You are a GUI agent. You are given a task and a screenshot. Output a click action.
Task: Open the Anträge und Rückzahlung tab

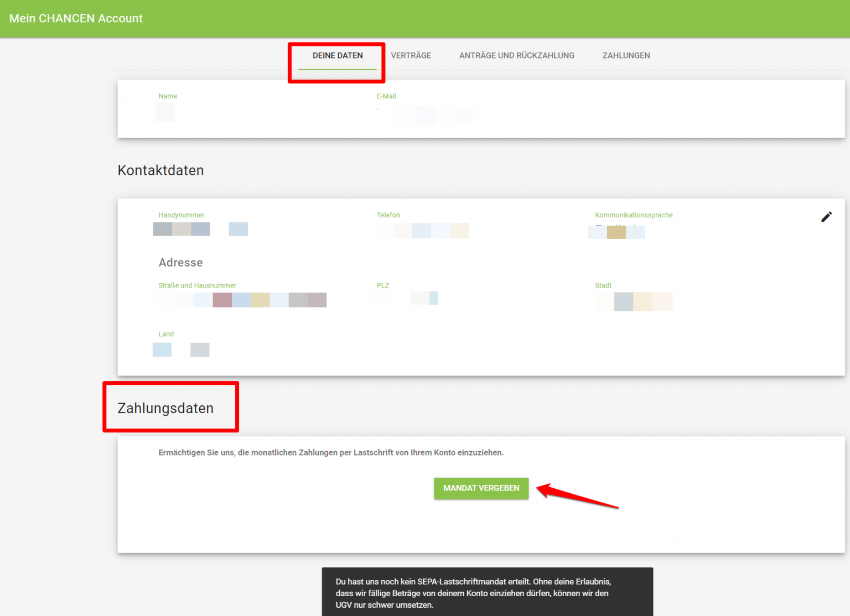tap(516, 55)
